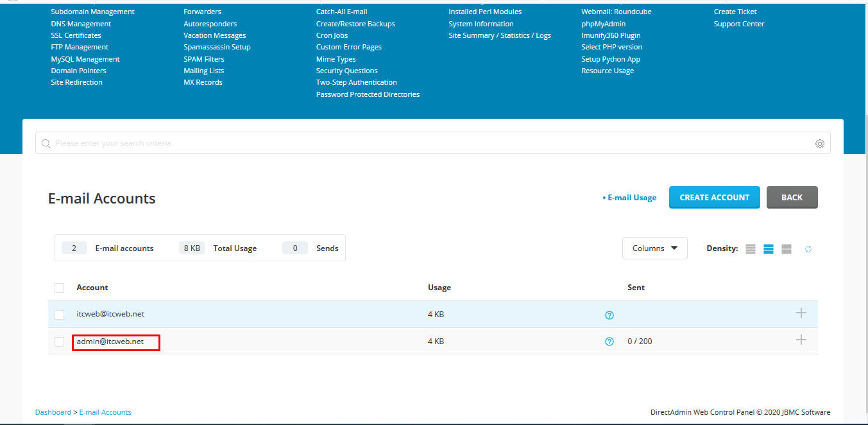868x425 pixels.
Task: Open Two-Step Authentication menu item
Action: click(x=356, y=82)
